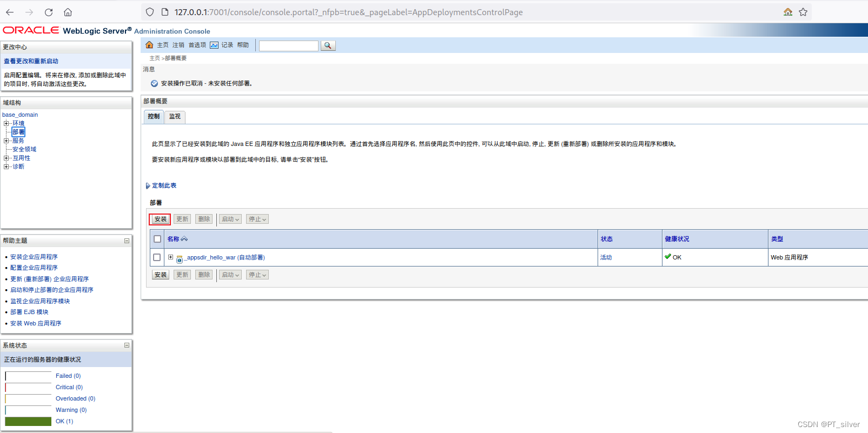Click 主页 in the breadcrumb trail
This screenshot has height=433, width=868.
(x=155, y=58)
